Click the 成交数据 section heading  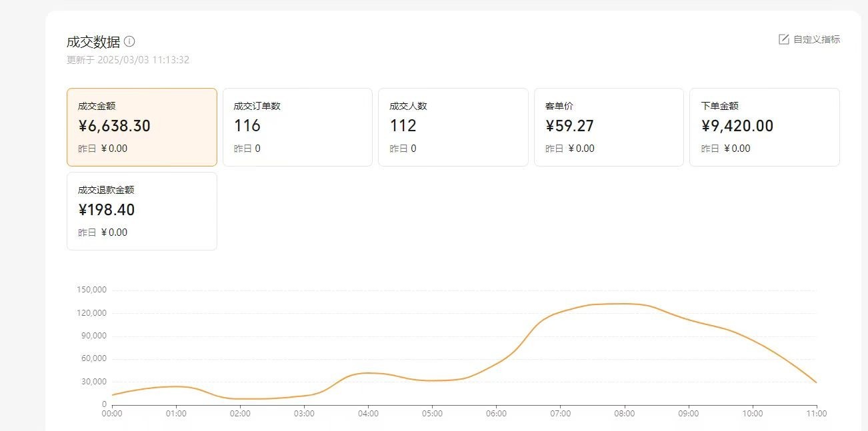point(93,41)
